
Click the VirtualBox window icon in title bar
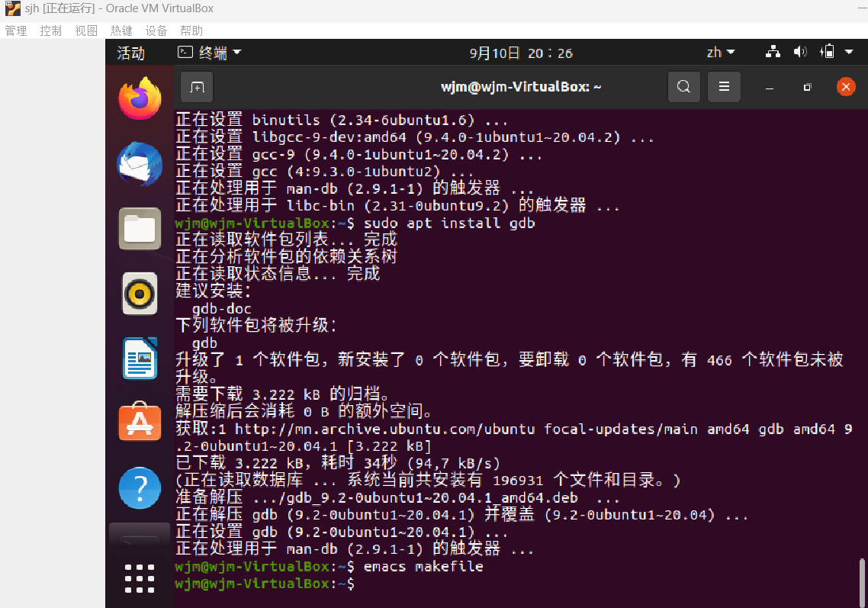(12, 8)
